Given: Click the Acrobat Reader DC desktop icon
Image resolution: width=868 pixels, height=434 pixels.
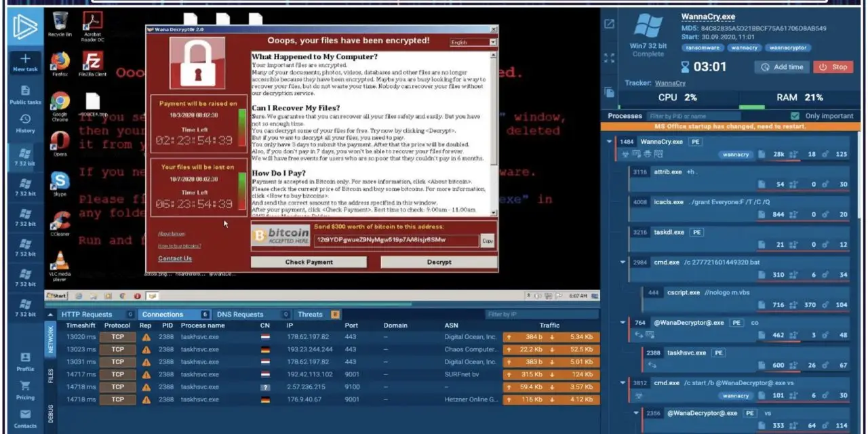Looking at the screenshot, I should click(x=92, y=27).
